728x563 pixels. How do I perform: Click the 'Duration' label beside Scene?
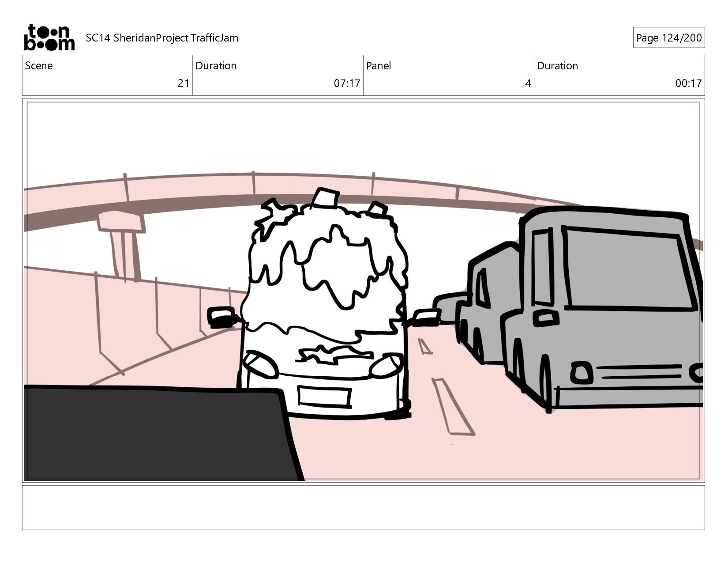coord(216,66)
